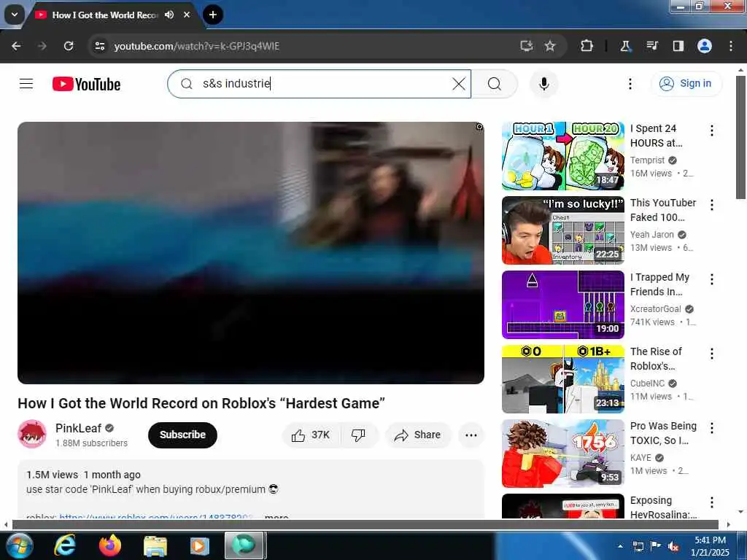Screen dimensions: 747x560
Task: Open the XcreatorGoal channel name
Action: (x=656, y=308)
